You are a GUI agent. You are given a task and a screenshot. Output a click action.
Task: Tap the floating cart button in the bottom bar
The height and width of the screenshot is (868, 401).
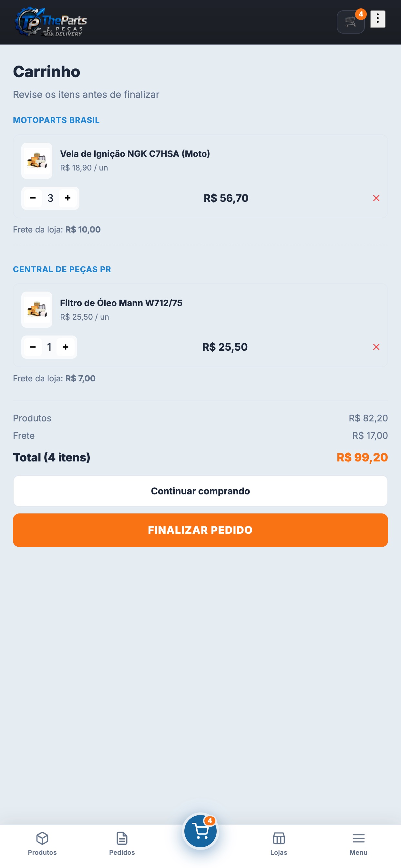click(x=200, y=831)
